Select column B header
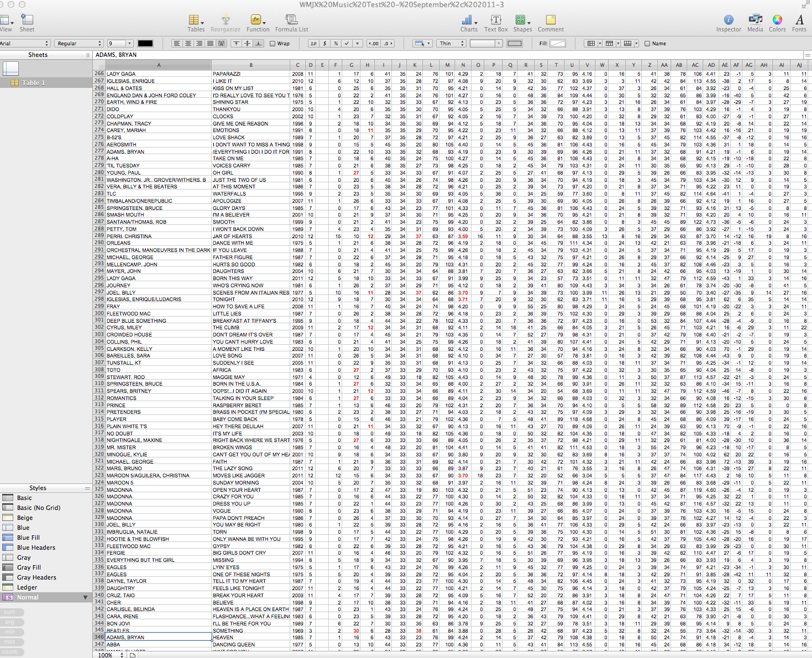Image resolution: width=812 pixels, height=658 pixels. click(x=251, y=65)
